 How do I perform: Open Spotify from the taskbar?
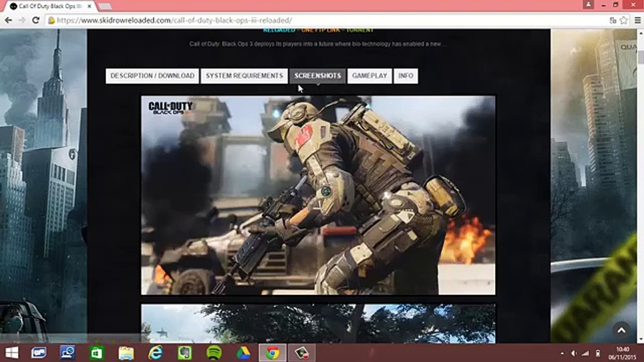(214, 353)
